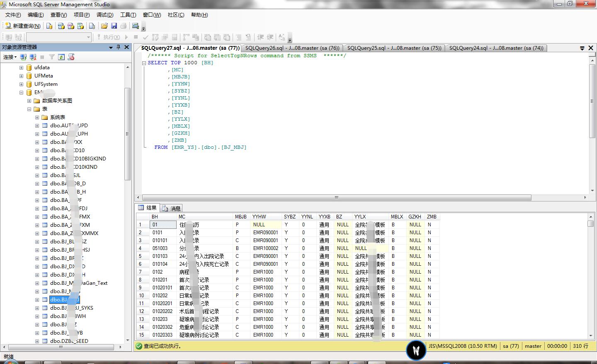The height and width of the screenshot is (364, 597).
Task: Click row header 10 in results grid
Action: pos(143,296)
